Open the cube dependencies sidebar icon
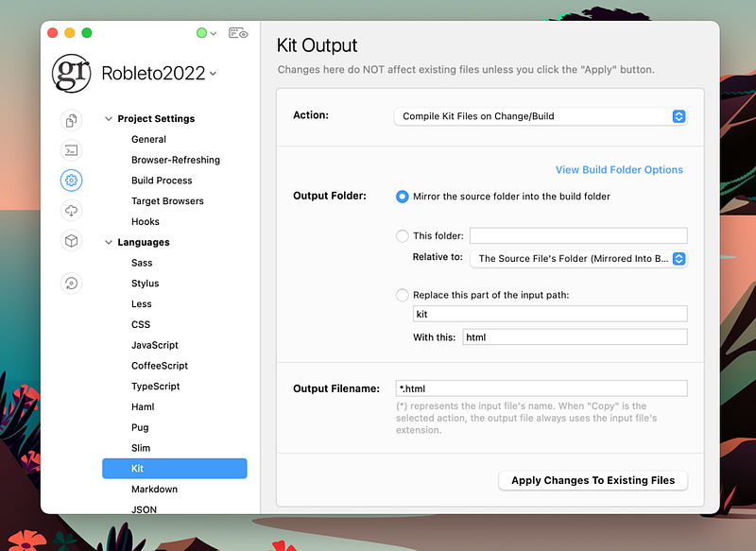Image resolution: width=756 pixels, height=551 pixels. [x=72, y=241]
